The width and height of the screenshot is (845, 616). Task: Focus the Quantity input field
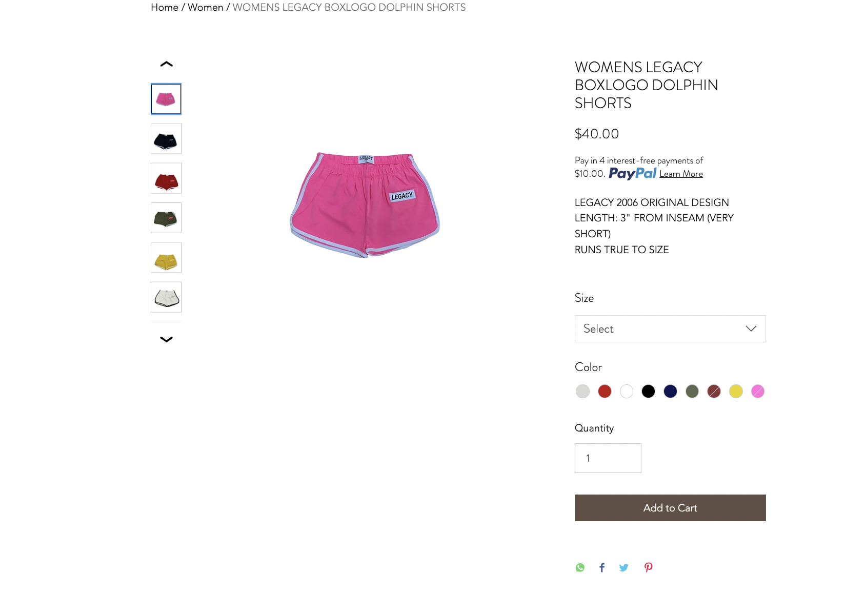pyautogui.click(x=608, y=458)
